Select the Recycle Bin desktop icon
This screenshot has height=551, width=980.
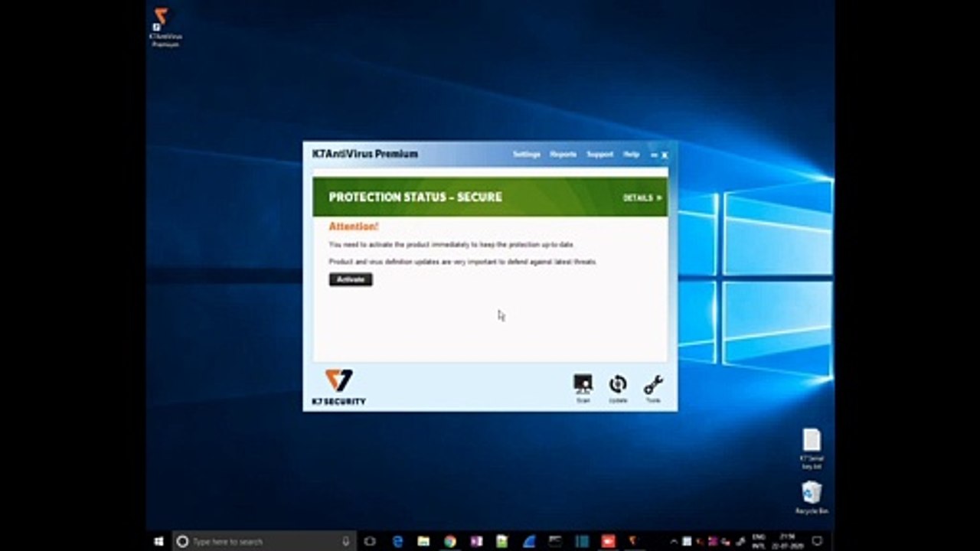[812, 497]
